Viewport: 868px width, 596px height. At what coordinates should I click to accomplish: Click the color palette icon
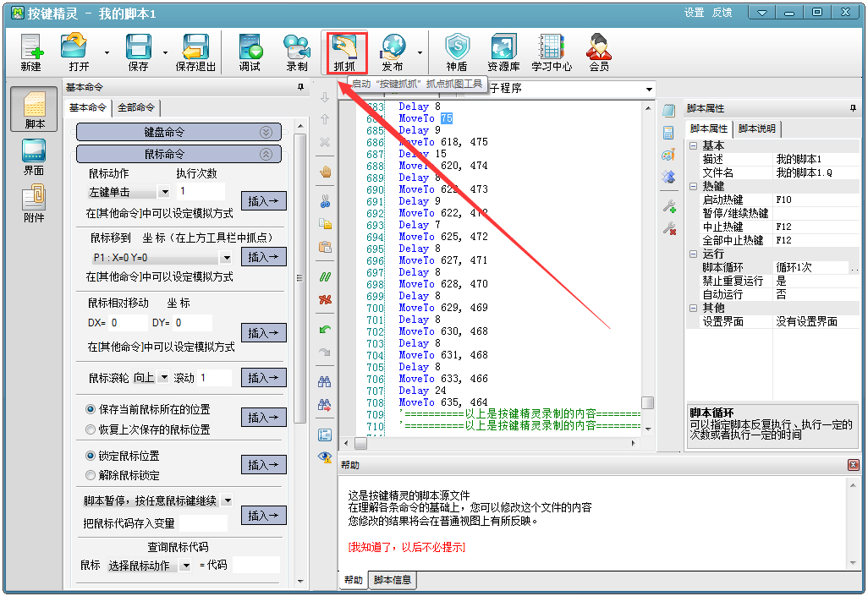click(x=668, y=155)
